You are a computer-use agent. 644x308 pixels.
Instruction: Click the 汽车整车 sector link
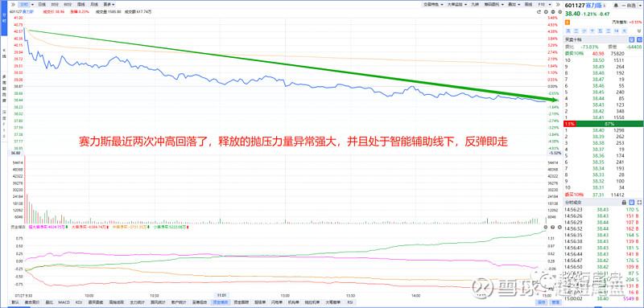click(x=620, y=23)
